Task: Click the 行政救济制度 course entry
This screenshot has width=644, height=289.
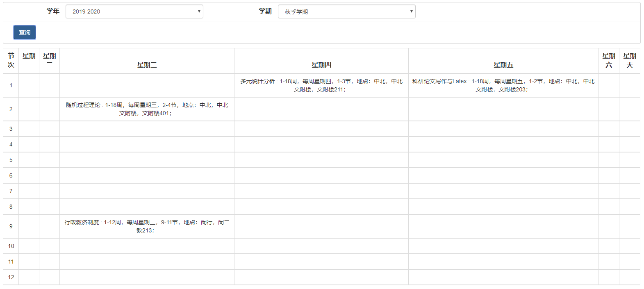Action: coord(147,226)
